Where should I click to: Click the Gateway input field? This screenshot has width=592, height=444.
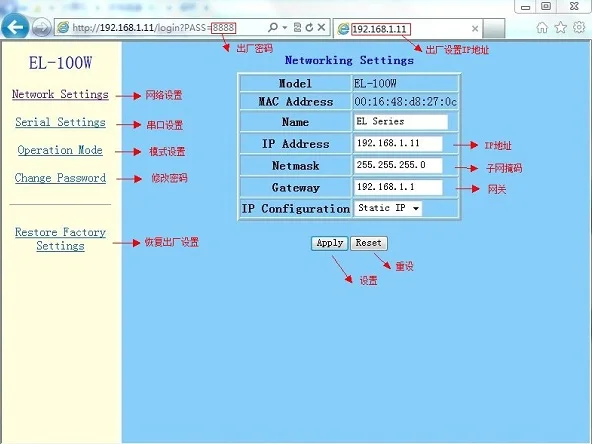(x=398, y=187)
